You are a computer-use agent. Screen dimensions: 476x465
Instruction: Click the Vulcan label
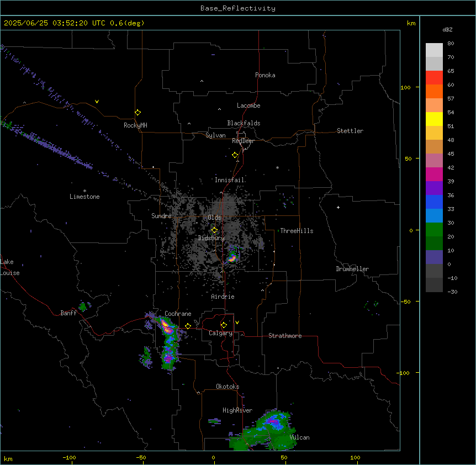pos(300,437)
